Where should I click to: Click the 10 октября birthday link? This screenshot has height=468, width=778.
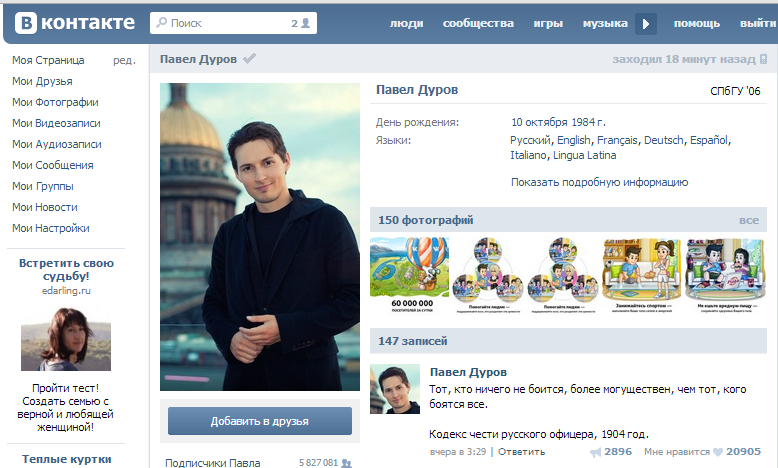[x=539, y=122]
